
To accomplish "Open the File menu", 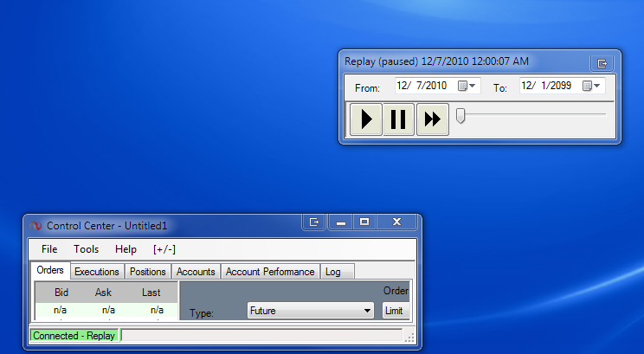I will 49,249.
